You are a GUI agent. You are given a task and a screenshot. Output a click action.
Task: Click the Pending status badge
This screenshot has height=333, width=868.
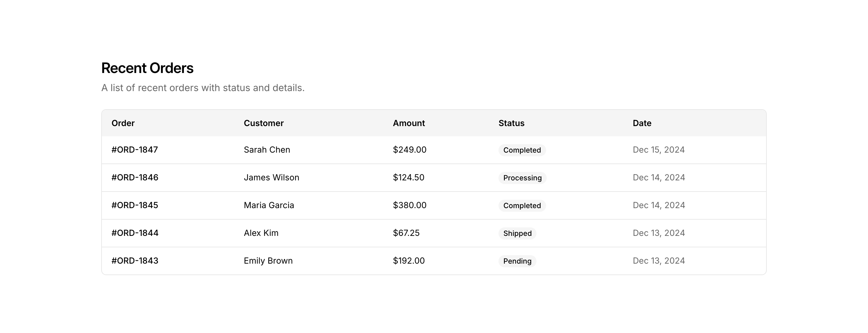coord(517,261)
